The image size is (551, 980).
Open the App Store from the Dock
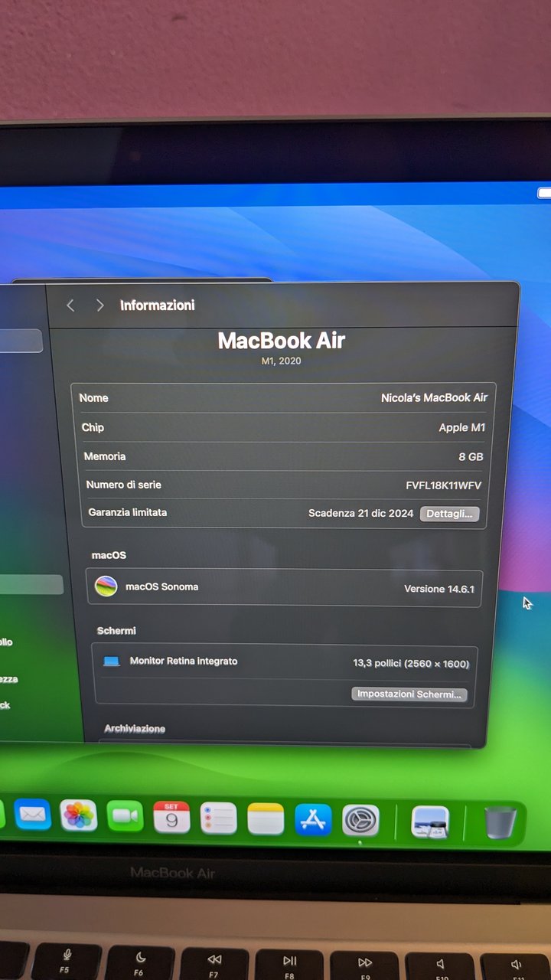[313, 820]
